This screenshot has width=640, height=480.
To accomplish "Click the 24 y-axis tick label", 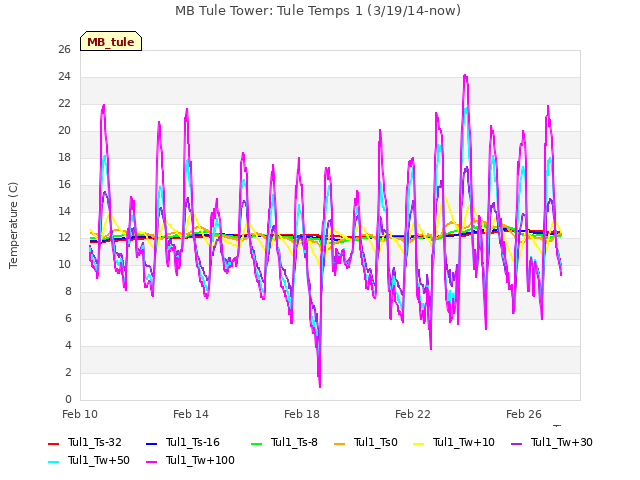I will (64, 77).
